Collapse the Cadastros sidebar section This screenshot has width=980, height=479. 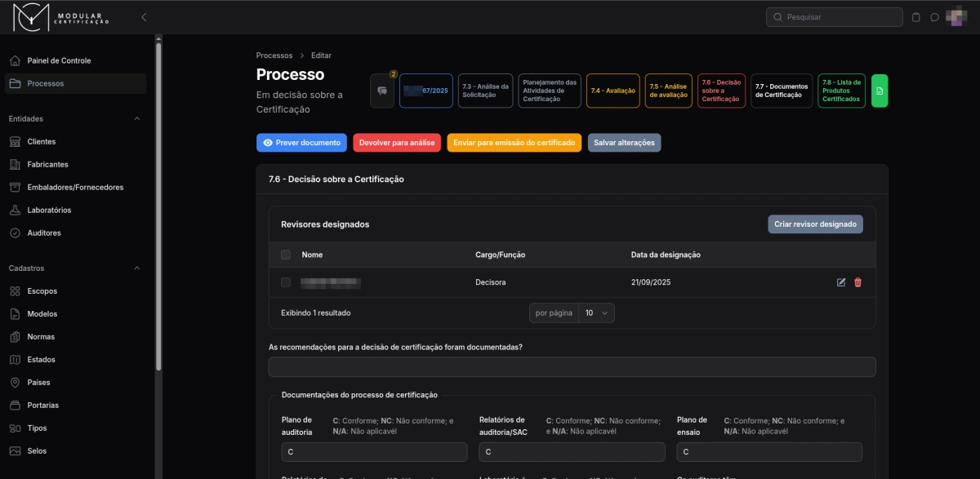[136, 268]
